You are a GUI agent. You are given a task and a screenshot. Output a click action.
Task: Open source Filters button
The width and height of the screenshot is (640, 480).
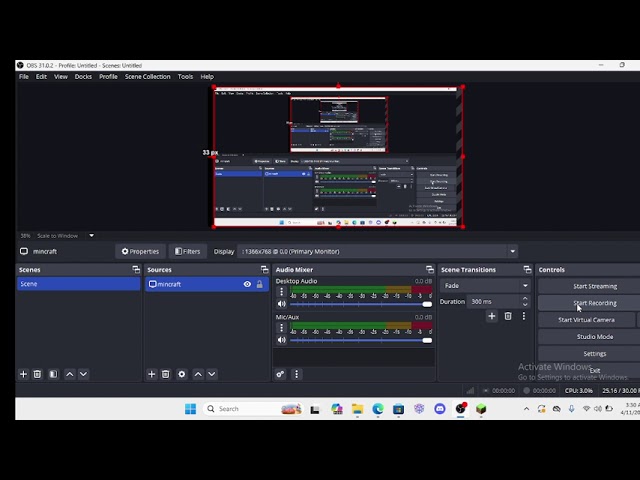(188, 251)
